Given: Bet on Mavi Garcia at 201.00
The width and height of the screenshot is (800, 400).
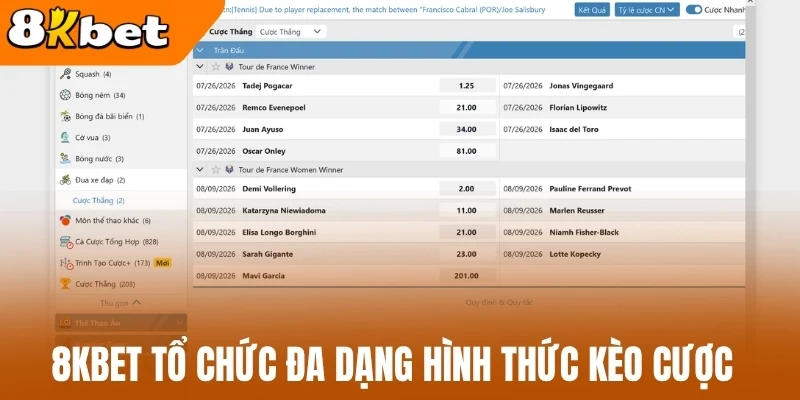Looking at the screenshot, I should [x=467, y=276].
